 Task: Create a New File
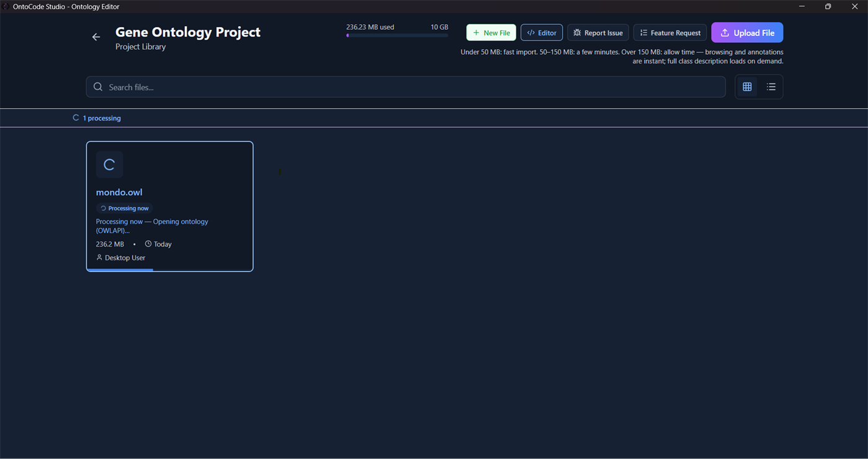click(x=491, y=33)
